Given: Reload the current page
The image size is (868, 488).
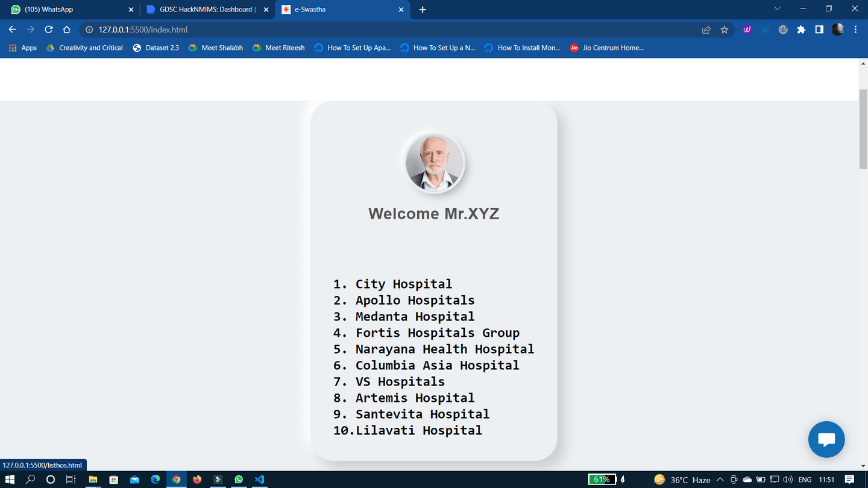Looking at the screenshot, I should pyautogui.click(x=48, y=30).
